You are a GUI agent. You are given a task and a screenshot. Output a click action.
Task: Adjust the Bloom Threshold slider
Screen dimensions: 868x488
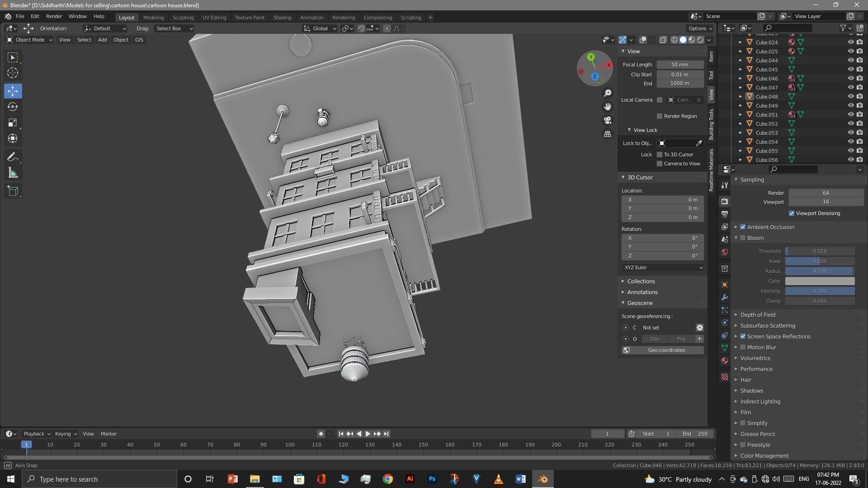820,251
